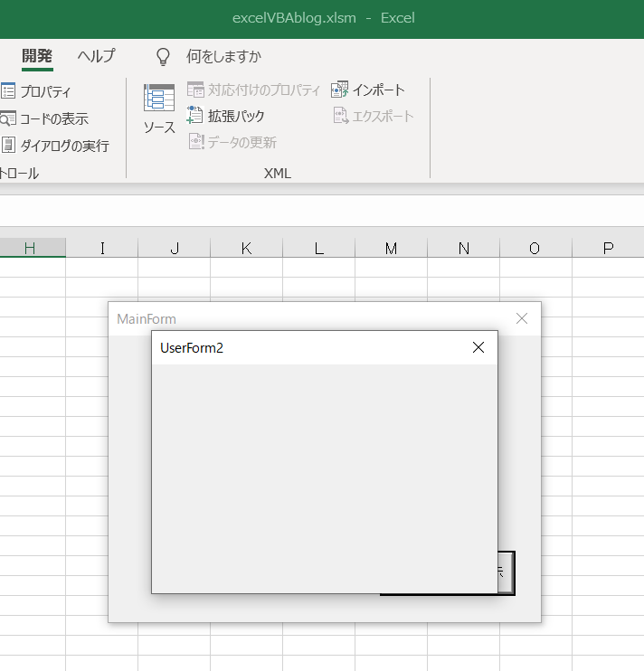This screenshot has height=671, width=644.
Task: Select column O header
Action: [535, 248]
